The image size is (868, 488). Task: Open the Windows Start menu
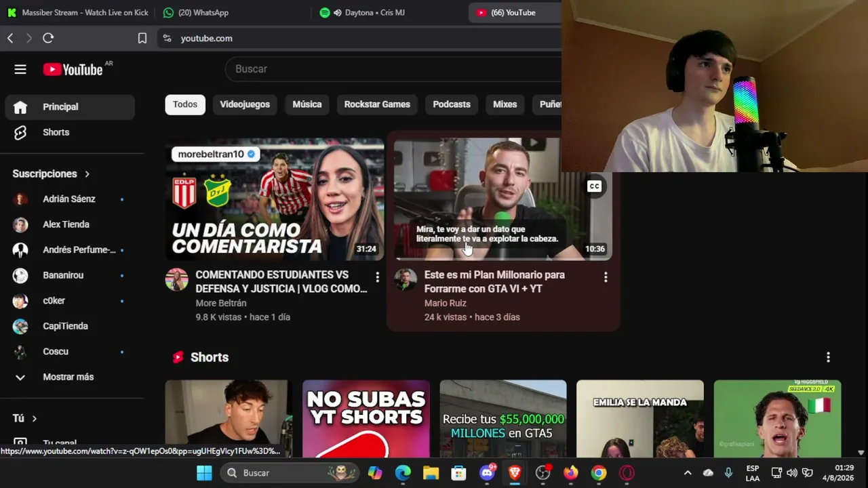[x=204, y=472]
